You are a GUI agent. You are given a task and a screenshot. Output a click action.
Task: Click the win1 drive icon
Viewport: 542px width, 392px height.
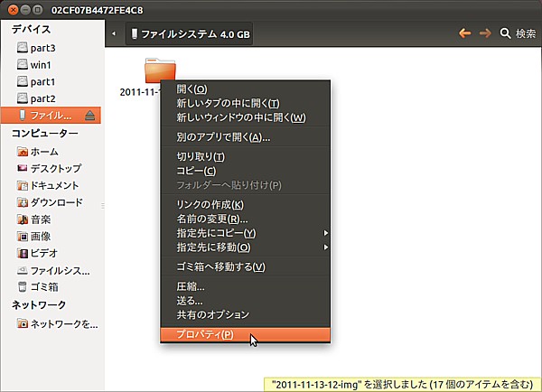pyautogui.click(x=22, y=64)
